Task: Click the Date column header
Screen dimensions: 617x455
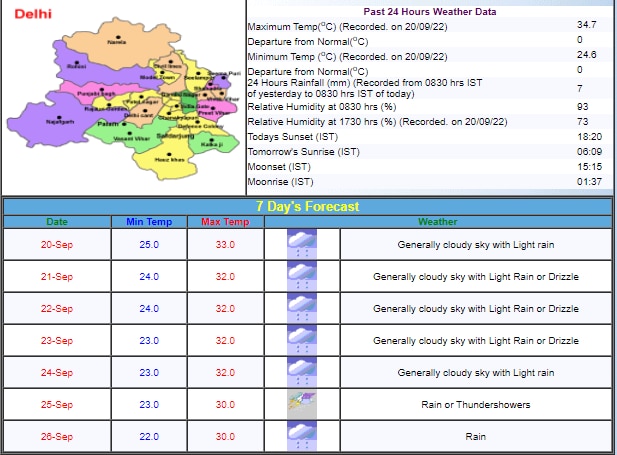Action: 58,221
